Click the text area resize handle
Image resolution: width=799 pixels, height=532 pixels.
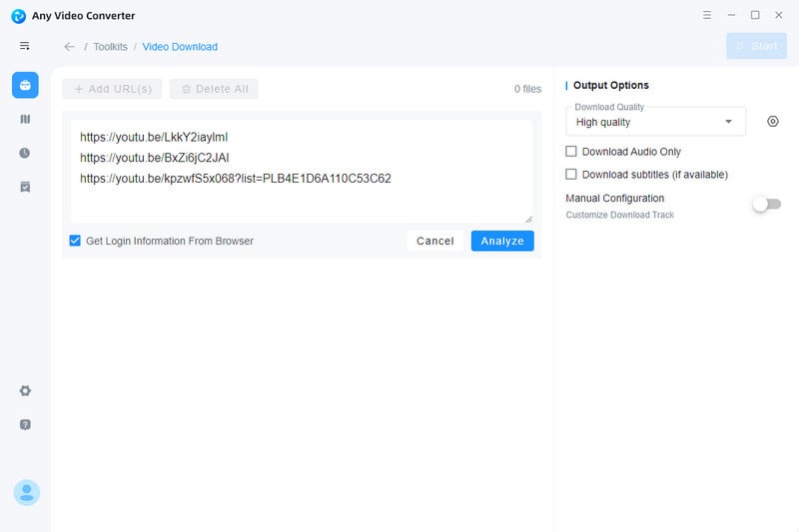529,219
